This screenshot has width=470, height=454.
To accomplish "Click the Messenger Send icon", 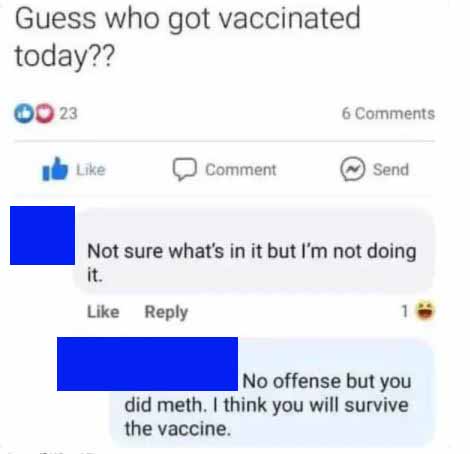I will (353, 169).
